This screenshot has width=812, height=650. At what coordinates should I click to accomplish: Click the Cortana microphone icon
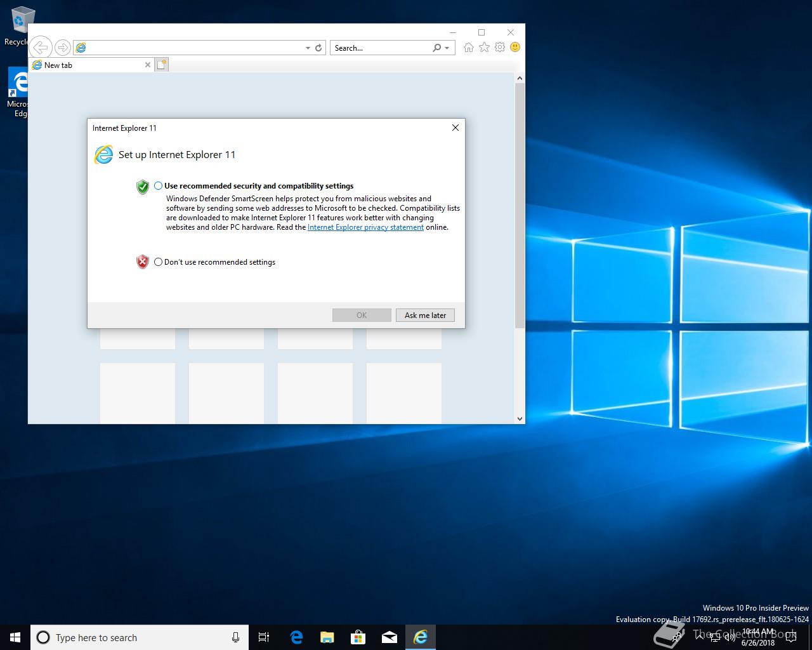pyautogui.click(x=235, y=637)
